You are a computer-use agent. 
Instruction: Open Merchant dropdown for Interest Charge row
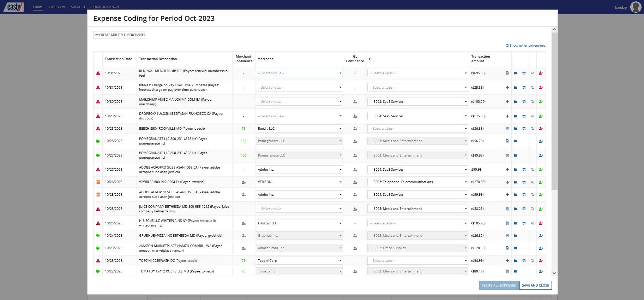(x=299, y=88)
